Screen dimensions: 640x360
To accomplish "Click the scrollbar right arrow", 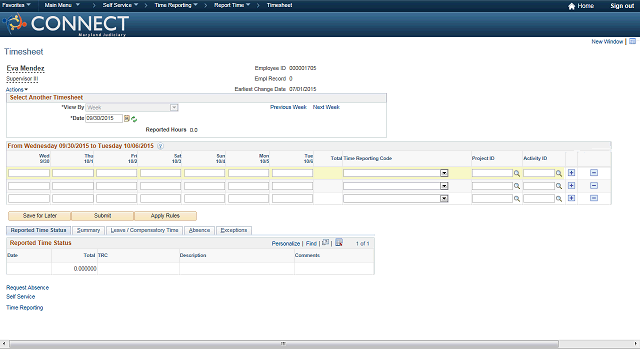I will pos(636,344).
